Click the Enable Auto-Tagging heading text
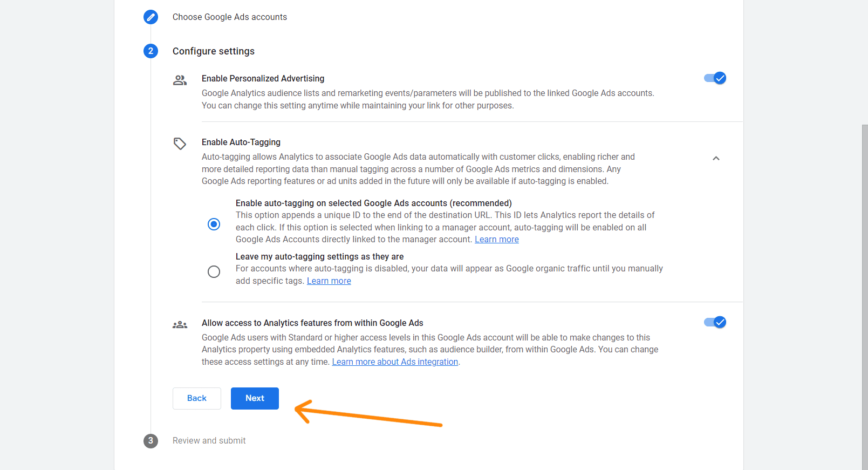Image resolution: width=868 pixels, height=470 pixels. pos(241,142)
